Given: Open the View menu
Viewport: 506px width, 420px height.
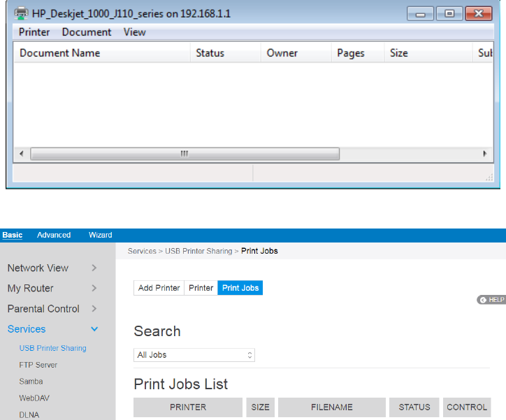Looking at the screenshot, I should (x=135, y=32).
